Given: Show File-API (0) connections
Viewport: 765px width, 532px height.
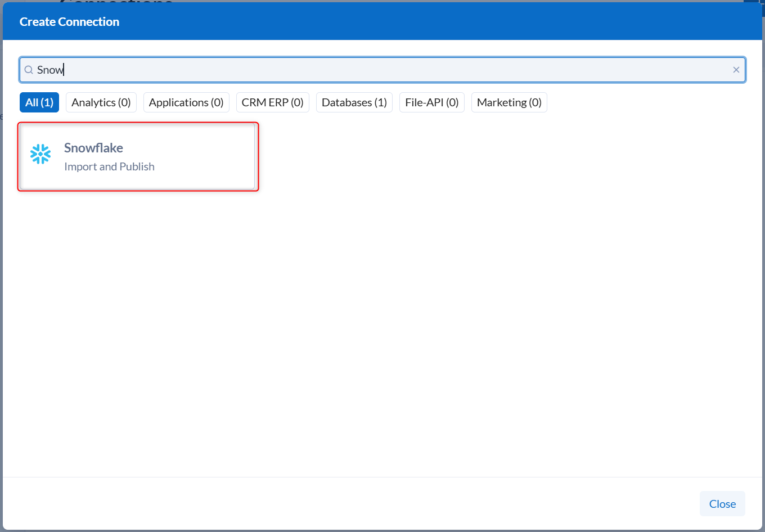Looking at the screenshot, I should [x=432, y=102].
